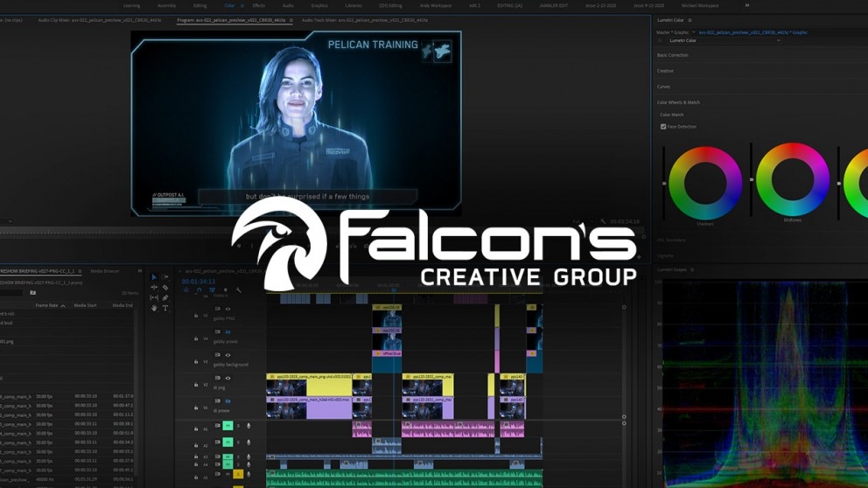Switch to the Effects workspace tab
Screen dimensions: 868x488
click(258, 5)
